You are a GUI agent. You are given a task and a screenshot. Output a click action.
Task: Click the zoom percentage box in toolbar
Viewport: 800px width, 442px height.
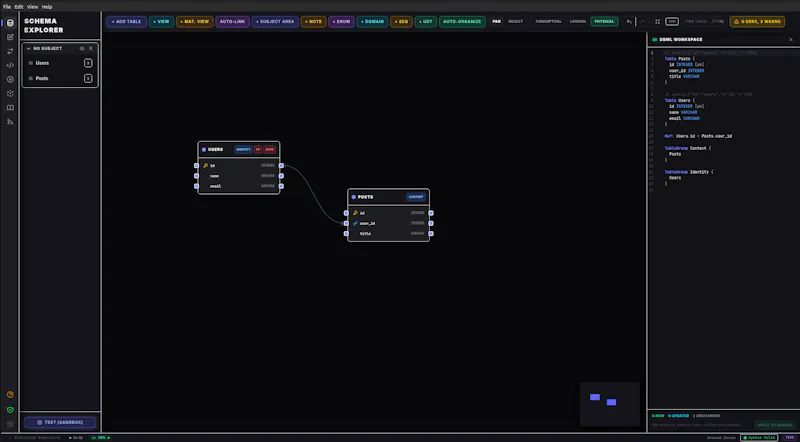coord(672,21)
